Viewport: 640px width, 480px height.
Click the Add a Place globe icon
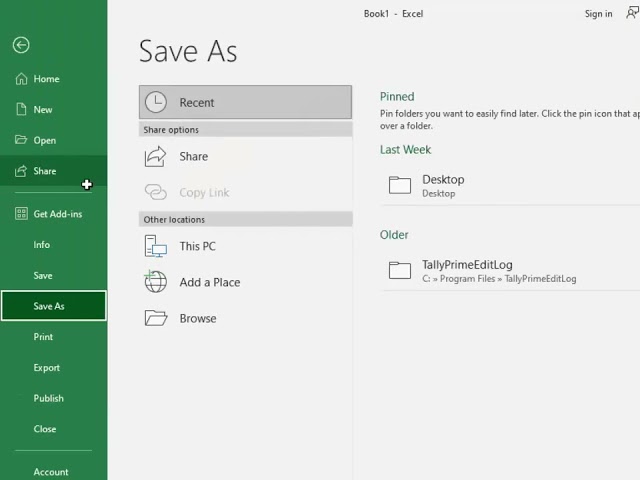click(x=156, y=282)
